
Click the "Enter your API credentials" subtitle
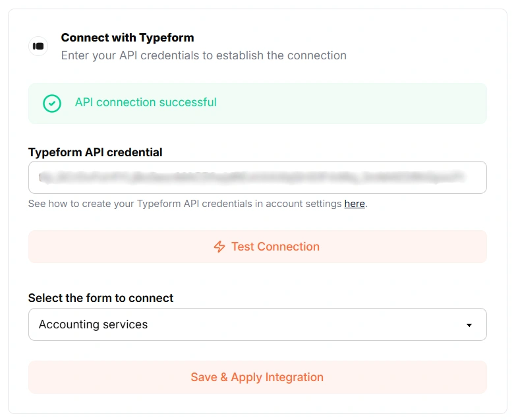pos(204,55)
